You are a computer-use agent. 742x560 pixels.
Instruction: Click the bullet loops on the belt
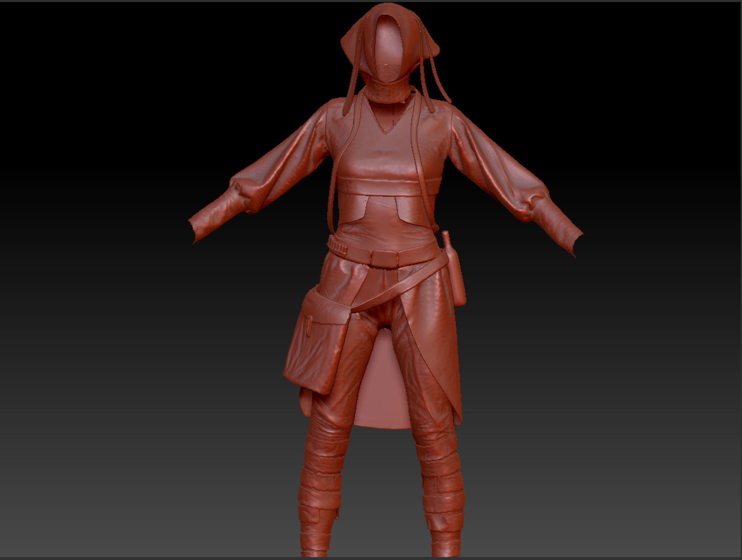337,245
